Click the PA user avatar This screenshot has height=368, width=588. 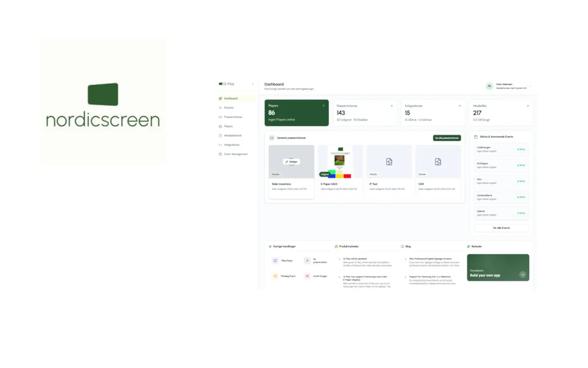pos(489,86)
